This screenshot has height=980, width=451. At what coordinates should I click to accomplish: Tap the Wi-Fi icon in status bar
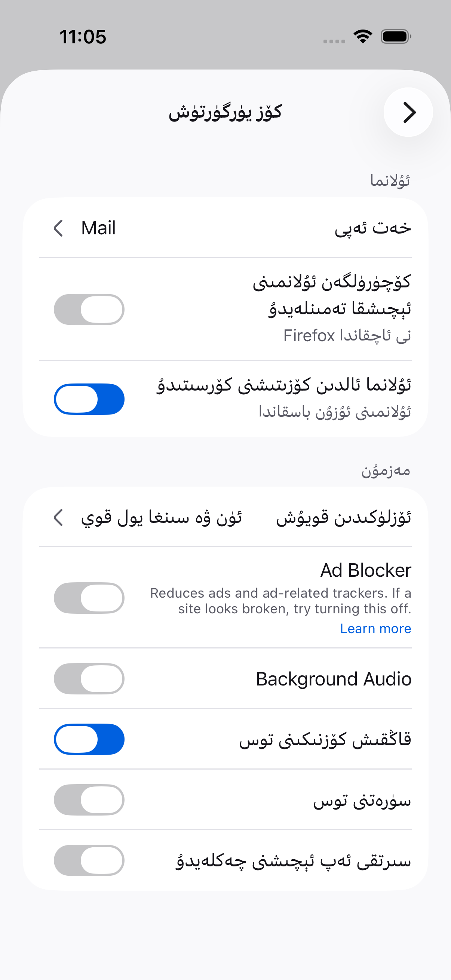[363, 37]
